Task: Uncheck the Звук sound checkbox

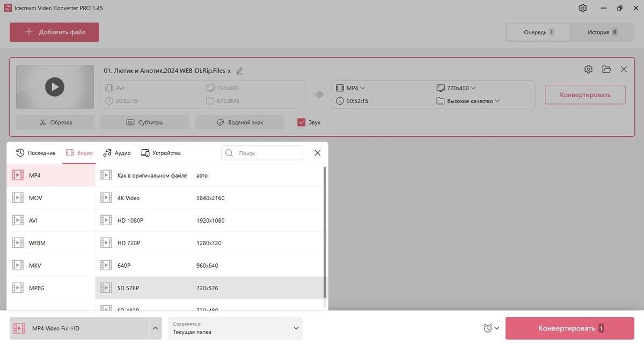Action: [301, 122]
